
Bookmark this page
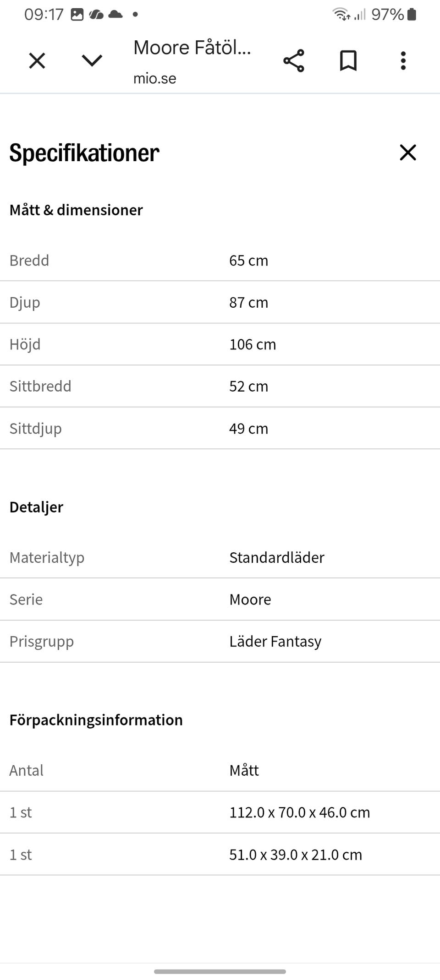point(348,60)
